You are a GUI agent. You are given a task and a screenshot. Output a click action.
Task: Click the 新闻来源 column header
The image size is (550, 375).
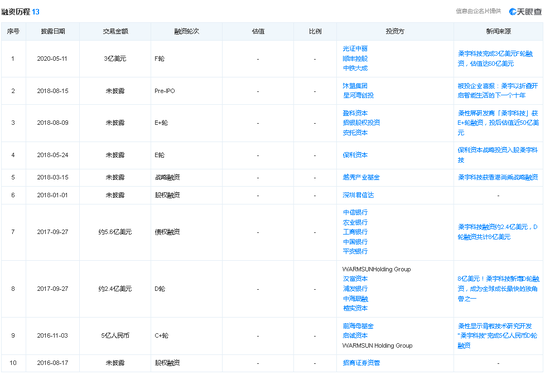tap(498, 31)
